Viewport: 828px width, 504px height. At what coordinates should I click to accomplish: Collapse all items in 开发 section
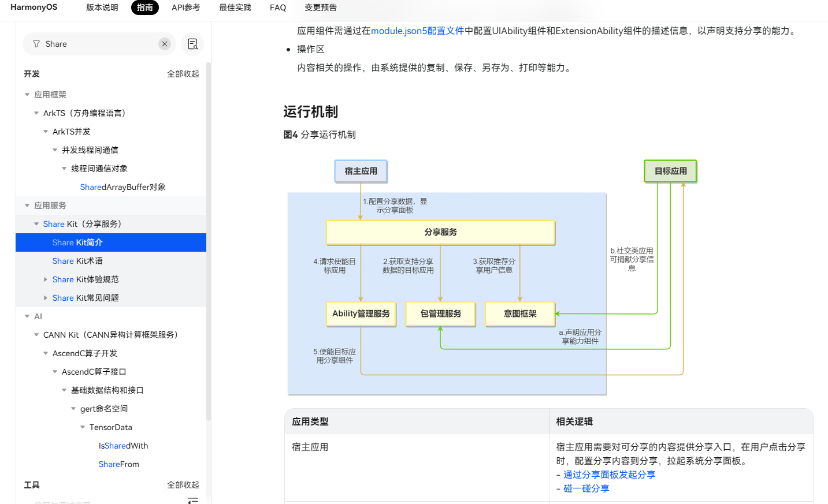tap(183, 74)
